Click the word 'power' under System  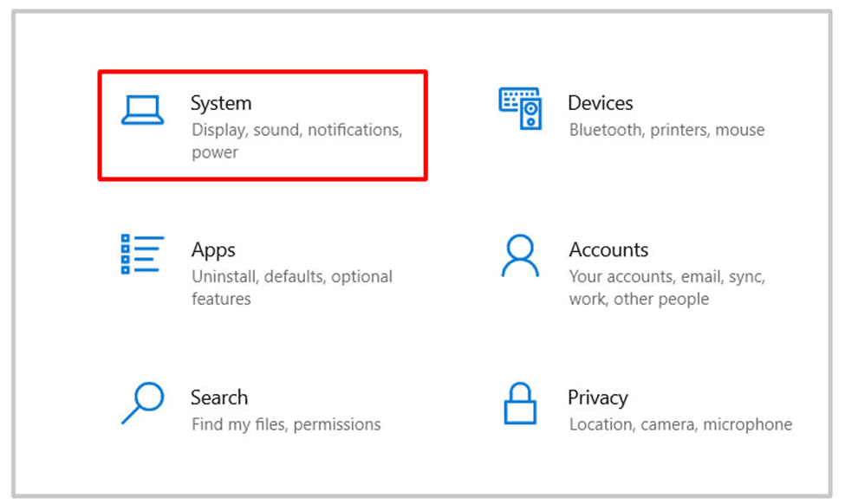coord(215,153)
